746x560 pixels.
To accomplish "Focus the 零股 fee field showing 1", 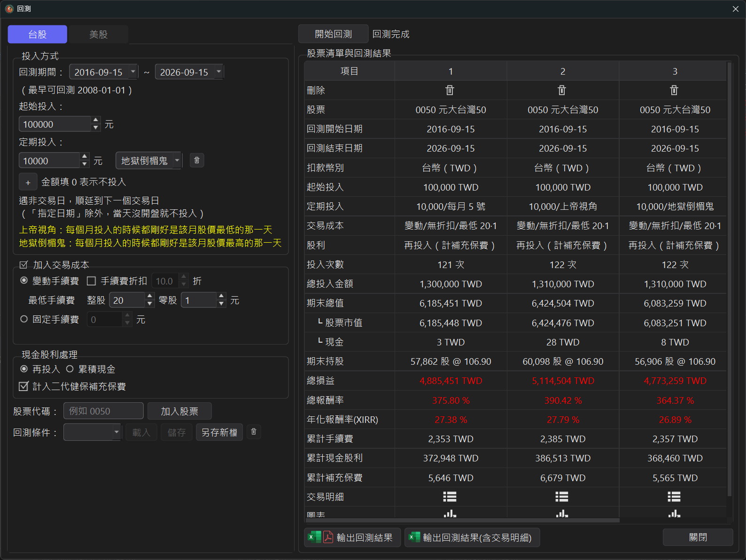I will pyautogui.click(x=199, y=300).
